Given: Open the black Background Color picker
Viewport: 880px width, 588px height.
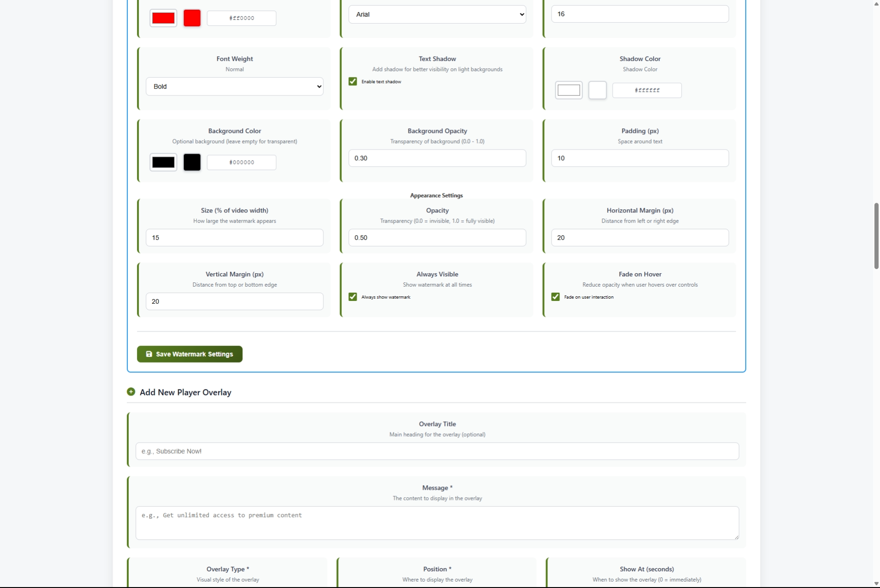Looking at the screenshot, I should click(x=163, y=163).
